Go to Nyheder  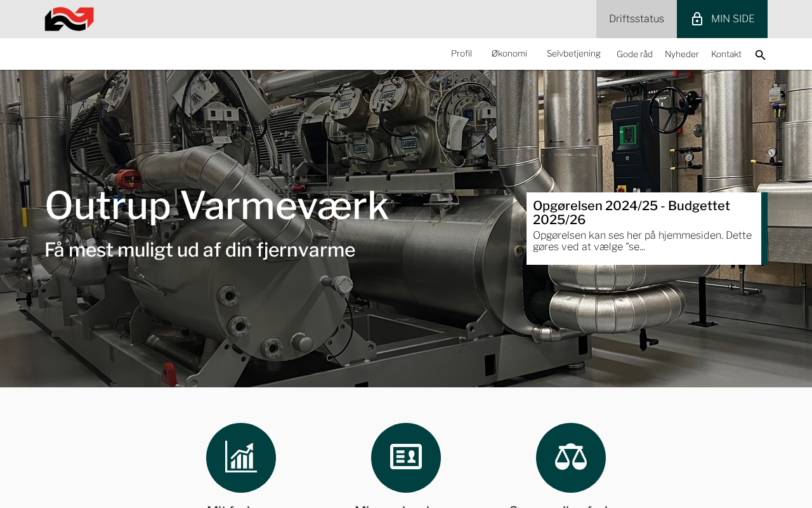pos(682,54)
